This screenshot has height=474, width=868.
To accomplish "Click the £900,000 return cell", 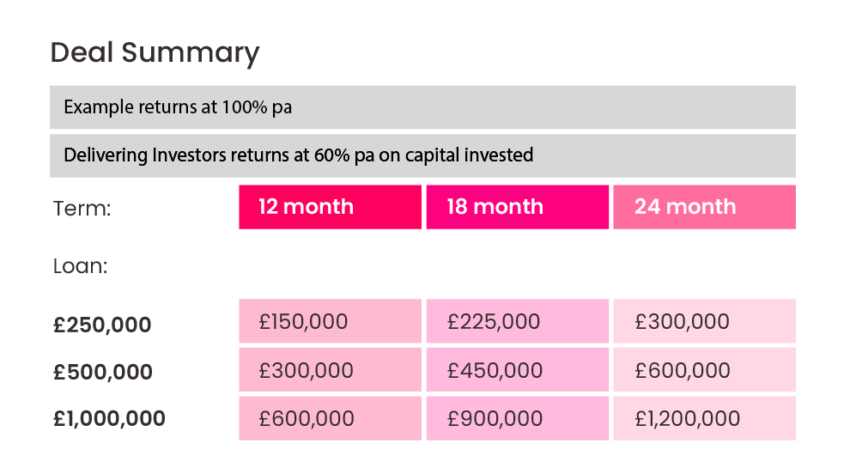I will pyautogui.click(x=517, y=418).
